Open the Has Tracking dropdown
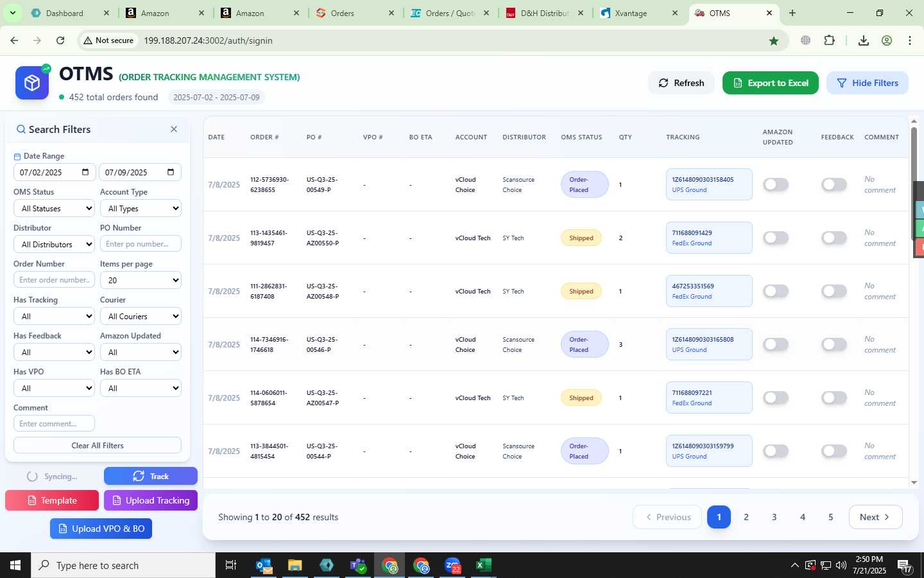924x578 pixels. coord(54,316)
